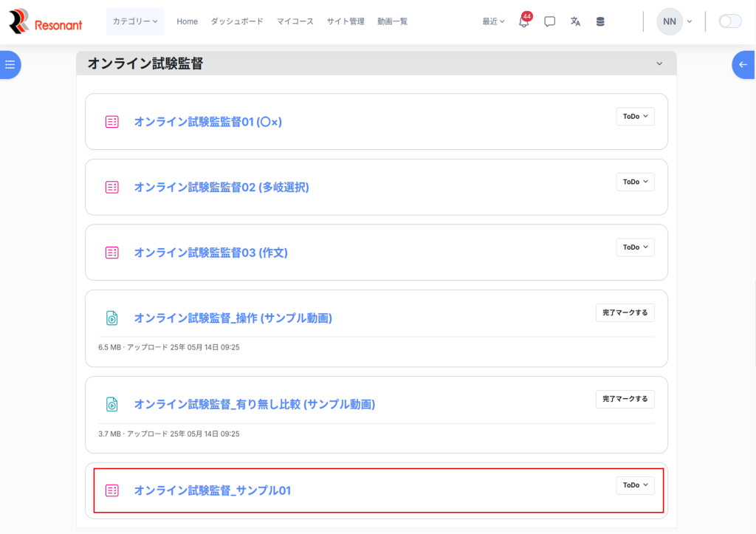Expand the カテゴリー dropdown menu
Viewport: 756px width, 534px height.
pos(135,22)
